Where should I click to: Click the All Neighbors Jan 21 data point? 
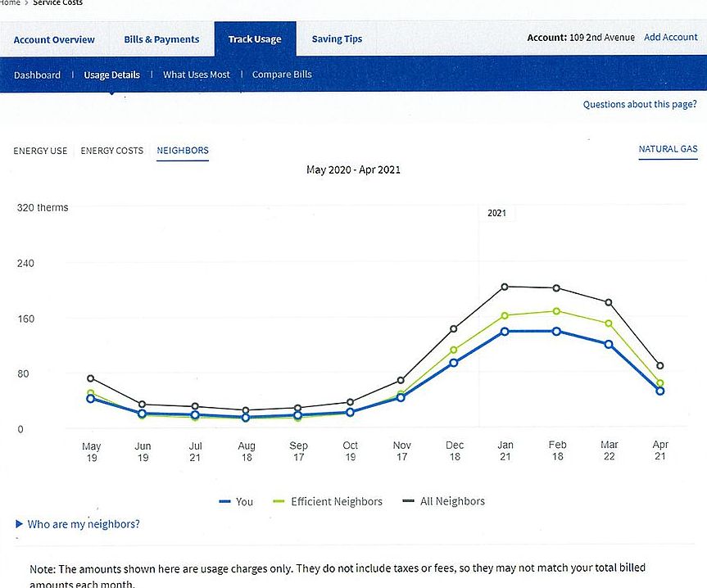pos(505,287)
